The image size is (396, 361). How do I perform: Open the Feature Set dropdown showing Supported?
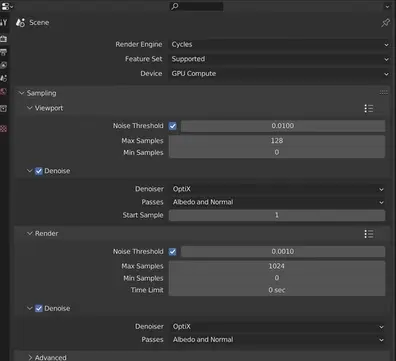pyautogui.click(x=280, y=59)
